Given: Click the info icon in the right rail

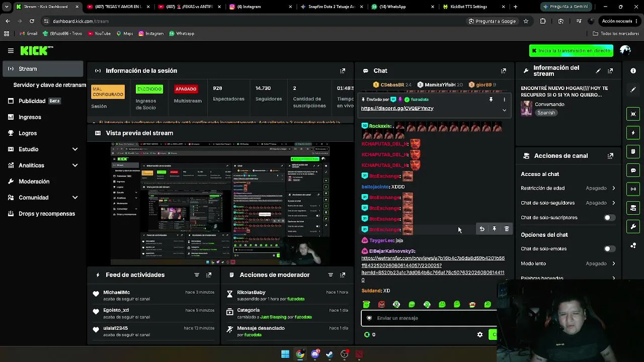Looking at the screenshot, I should coord(633,71).
